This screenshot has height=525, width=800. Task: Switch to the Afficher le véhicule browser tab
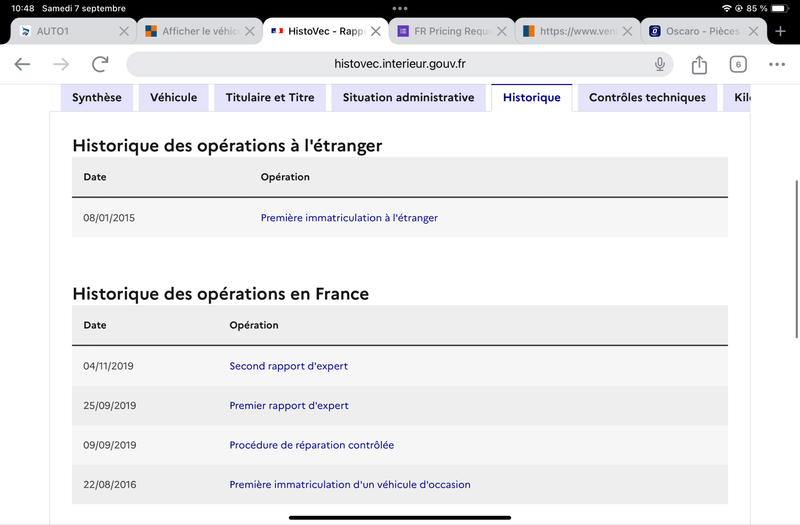pyautogui.click(x=194, y=31)
